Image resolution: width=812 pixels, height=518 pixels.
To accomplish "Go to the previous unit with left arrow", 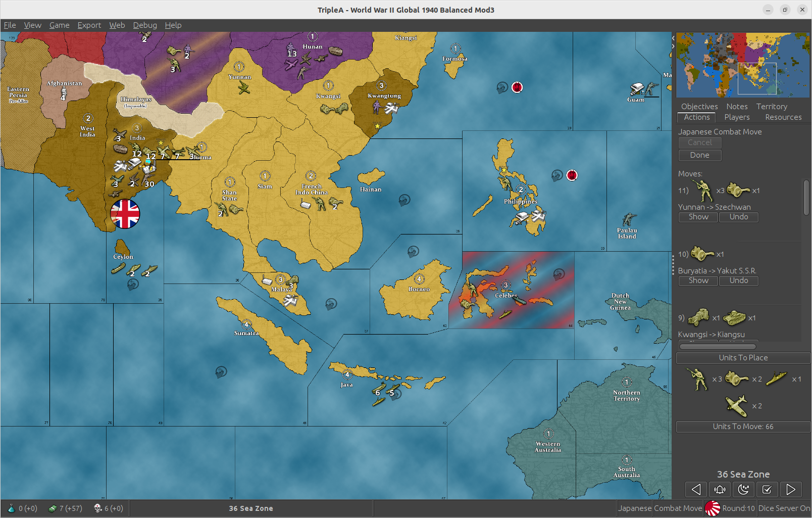I will point(696,489).
